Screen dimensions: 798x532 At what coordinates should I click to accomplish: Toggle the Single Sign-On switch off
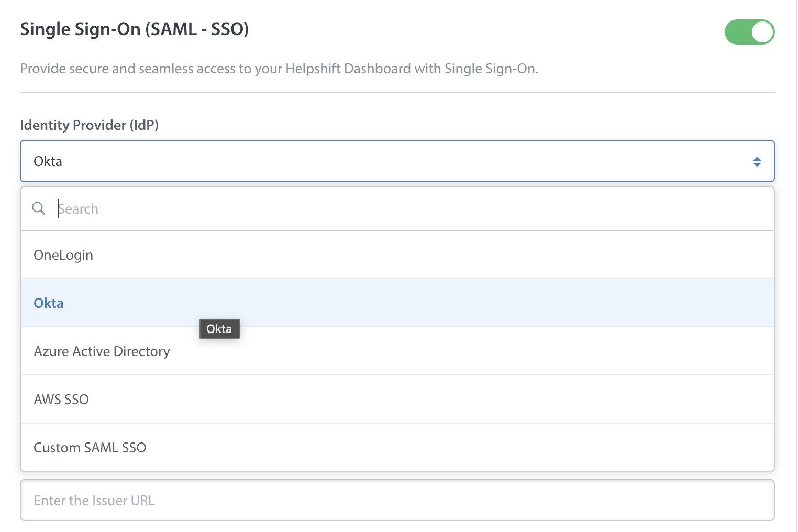point(749,32)
